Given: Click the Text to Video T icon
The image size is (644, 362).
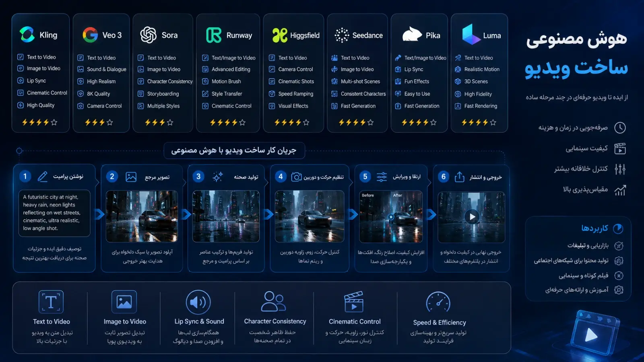Looking at the screenshot, I should (x=51, y=302).
